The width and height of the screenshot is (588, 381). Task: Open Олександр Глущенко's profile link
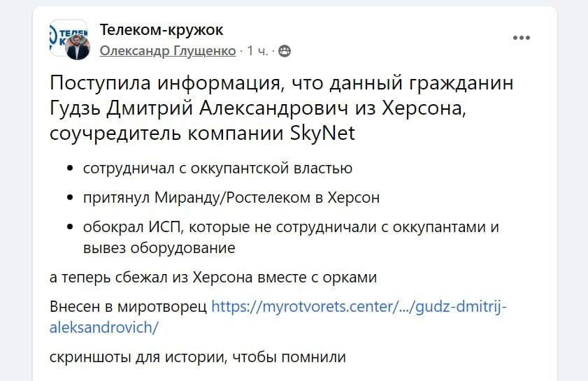[168, 51]
